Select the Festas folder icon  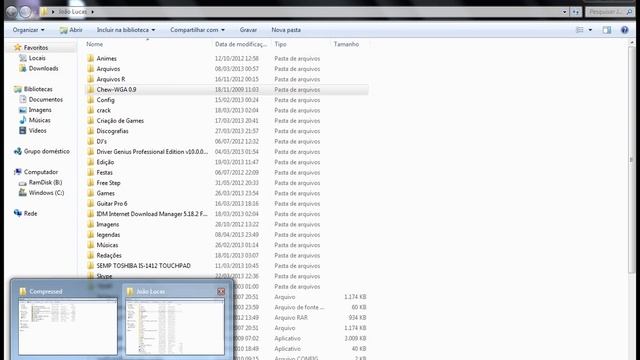pos(91,172)
